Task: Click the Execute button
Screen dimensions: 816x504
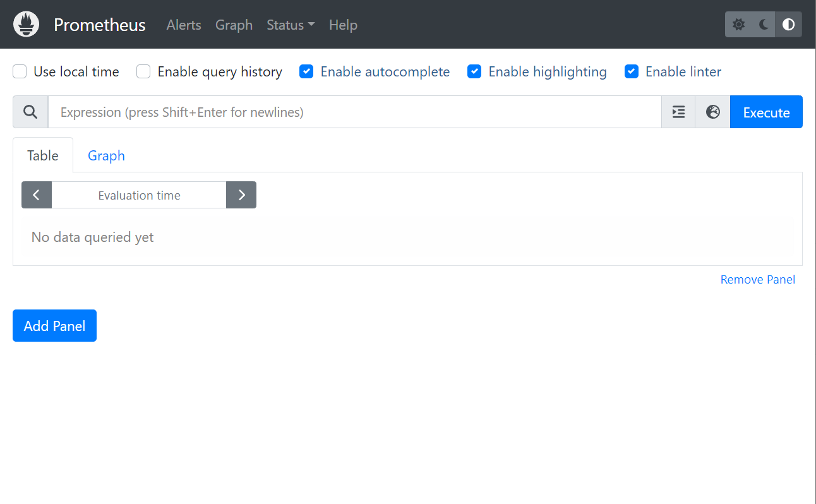Action: click(766, 112)
